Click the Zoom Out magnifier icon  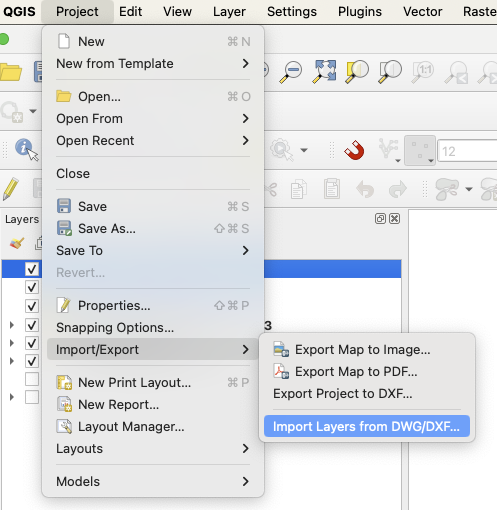click(291, 72)
